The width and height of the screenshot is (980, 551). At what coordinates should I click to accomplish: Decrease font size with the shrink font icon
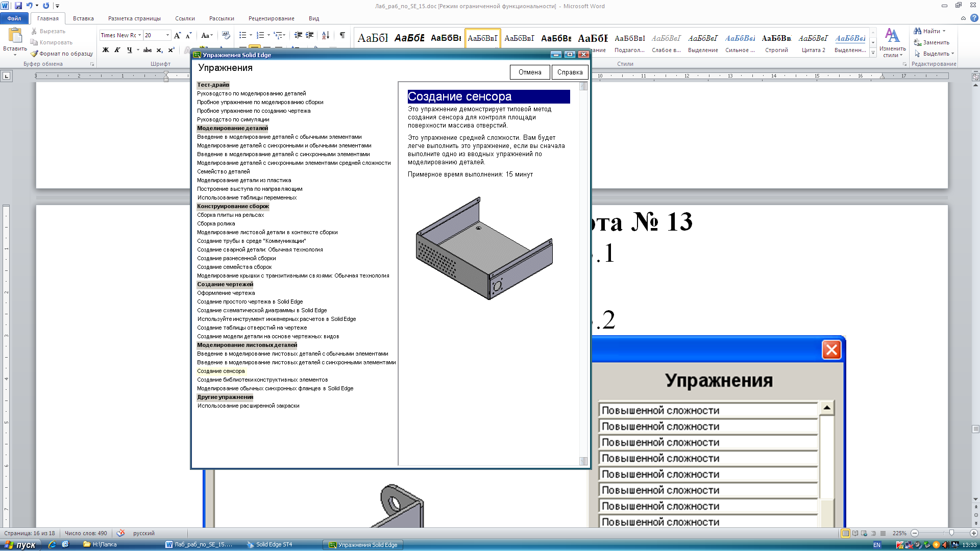tap(188, 35)
